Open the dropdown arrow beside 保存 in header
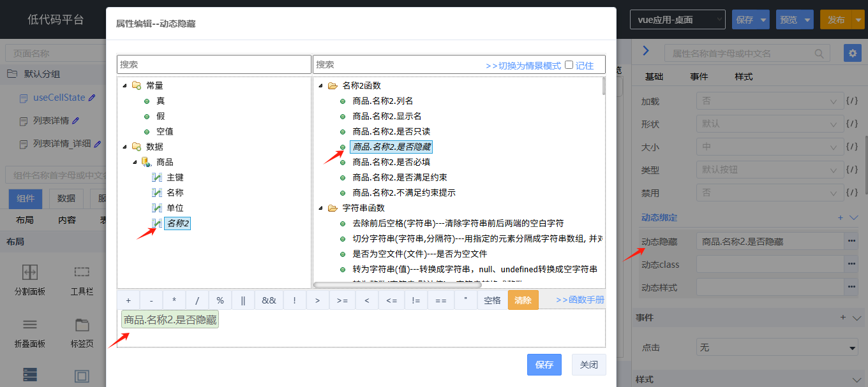868x387 pixels. tap(765, 20)
